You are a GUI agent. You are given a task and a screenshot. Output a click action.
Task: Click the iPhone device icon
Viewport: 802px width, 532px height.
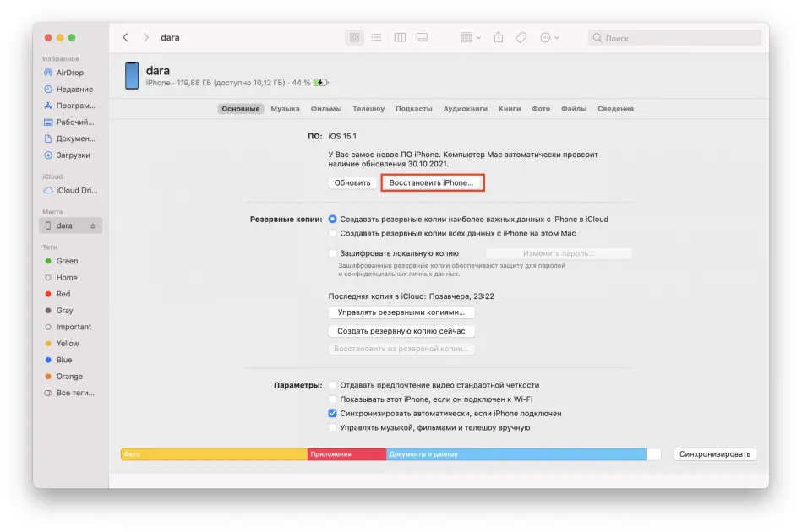(x=132, y=75)
